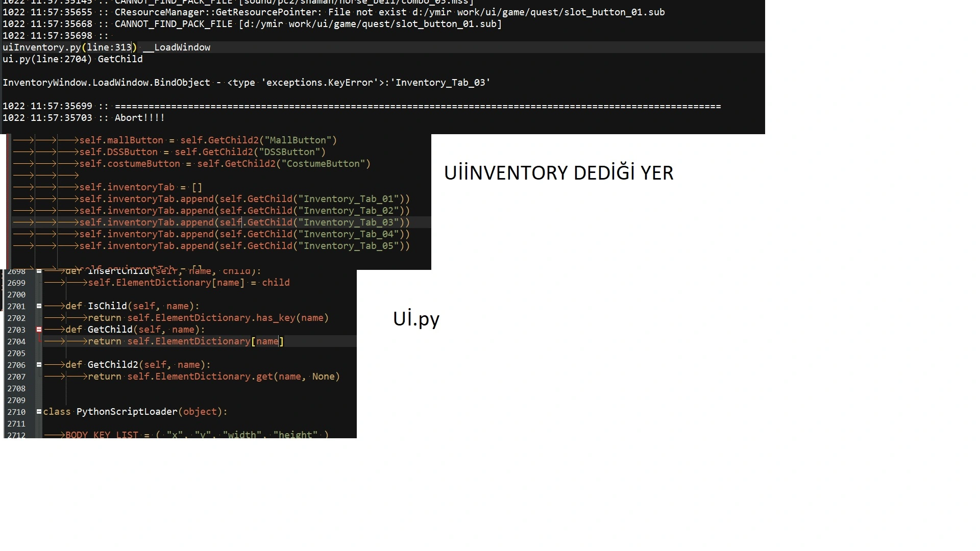Click line number 2707 in the gutter
Image resolution: width=980 pixels, height=551 pixels.
point(16,377)
